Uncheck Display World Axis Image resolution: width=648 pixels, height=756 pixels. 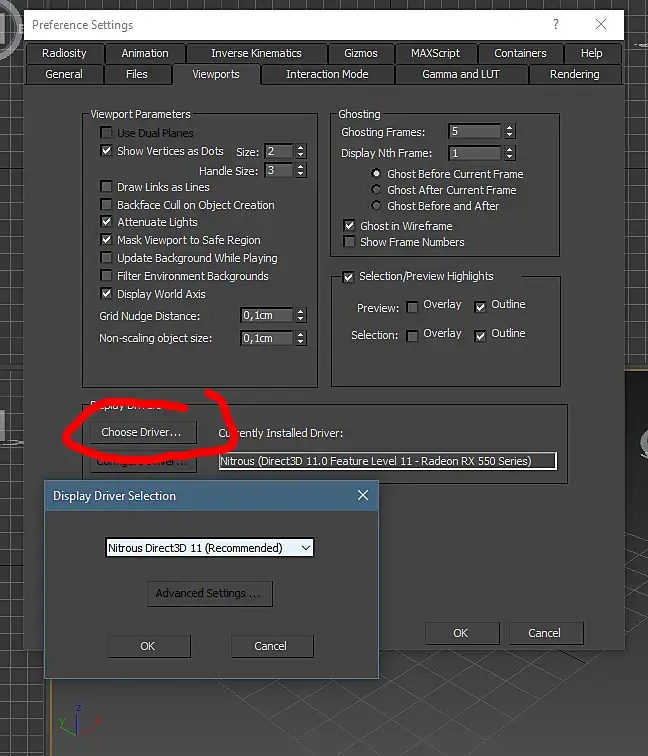[106, 294]
